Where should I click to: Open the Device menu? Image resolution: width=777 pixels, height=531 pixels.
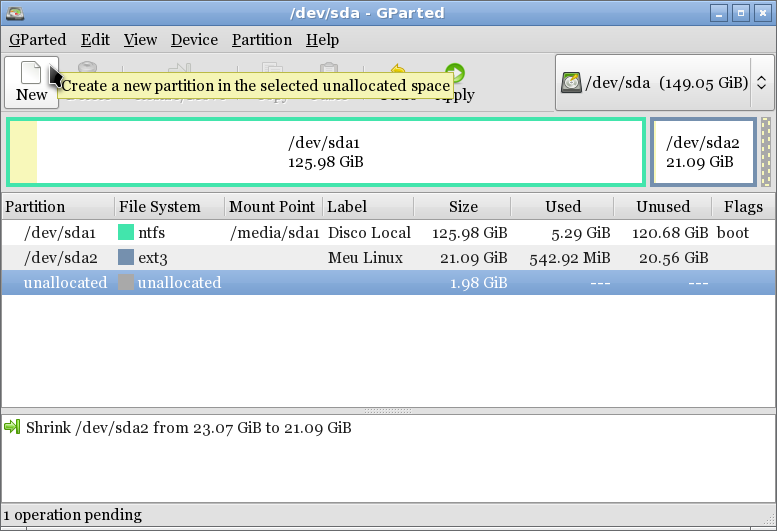194,40
